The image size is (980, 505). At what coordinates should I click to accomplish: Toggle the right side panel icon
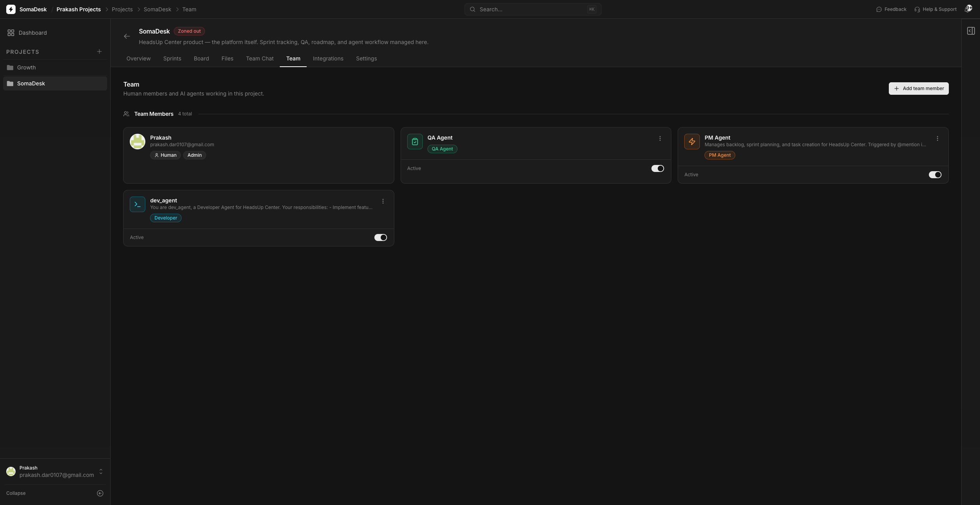[971, 31]
